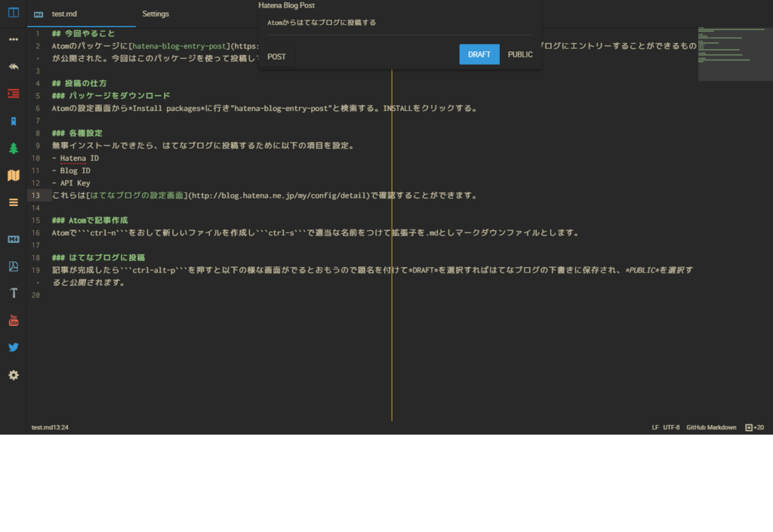The image size is (773, 532).
Task: Click the red indent lines icon
Action: tap(14, 93)
